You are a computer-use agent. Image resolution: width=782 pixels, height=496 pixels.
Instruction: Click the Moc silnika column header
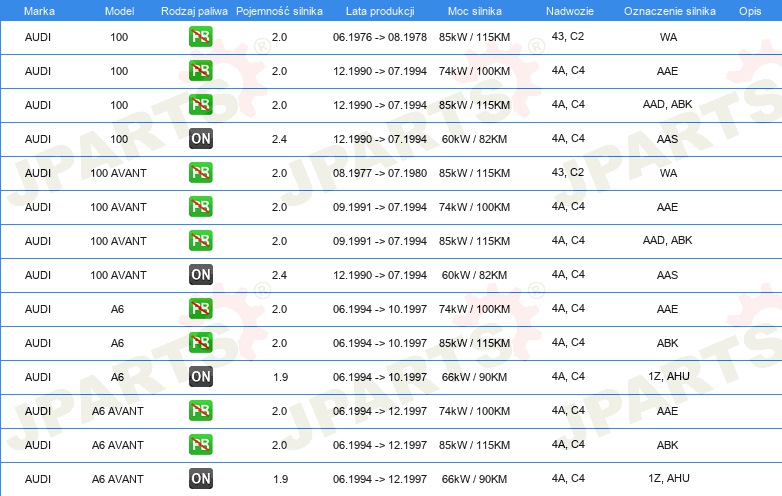[x=475, y=11]
